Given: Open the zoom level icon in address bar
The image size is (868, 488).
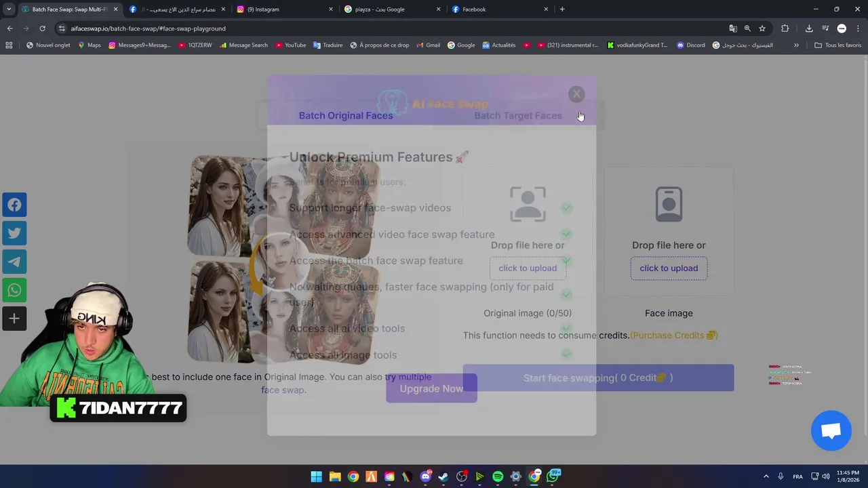Looking at the screenshot, I should [747, 28].
